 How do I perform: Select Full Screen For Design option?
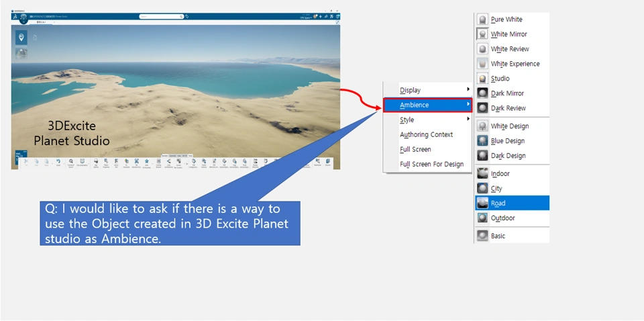pos(431,165)
